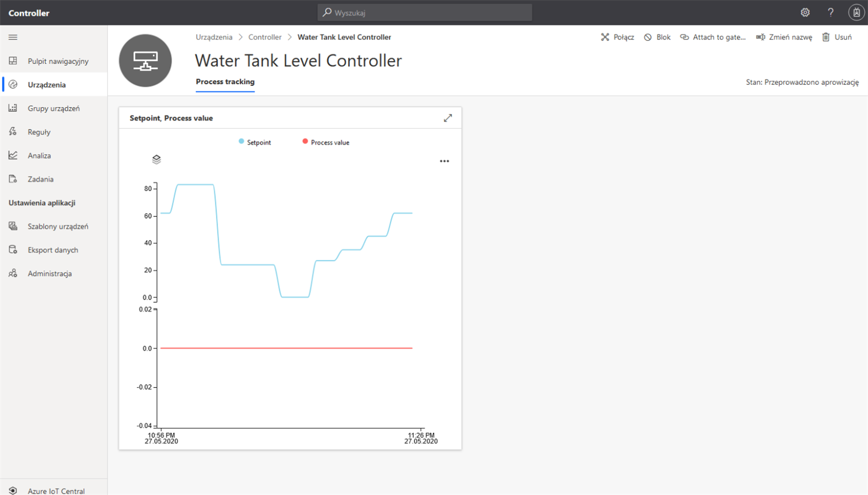Open the Analiza chart icon
Screen dimensions: 868x495
pos(13,155)
